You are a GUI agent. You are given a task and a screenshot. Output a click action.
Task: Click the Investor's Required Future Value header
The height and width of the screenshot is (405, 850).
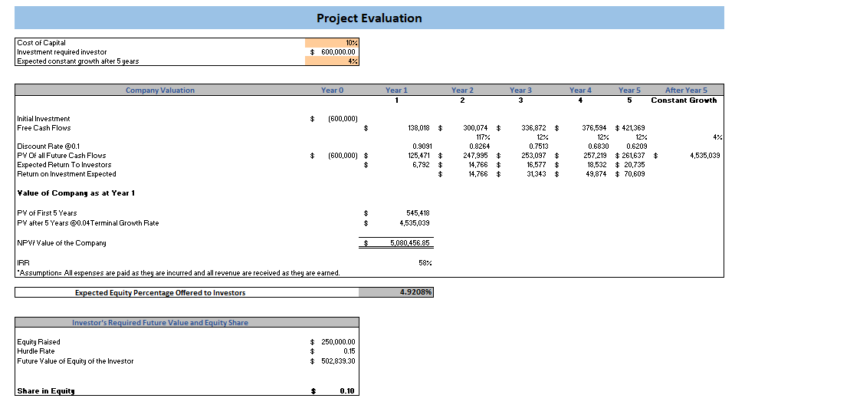pyautogui.click(x=160, y=323)
